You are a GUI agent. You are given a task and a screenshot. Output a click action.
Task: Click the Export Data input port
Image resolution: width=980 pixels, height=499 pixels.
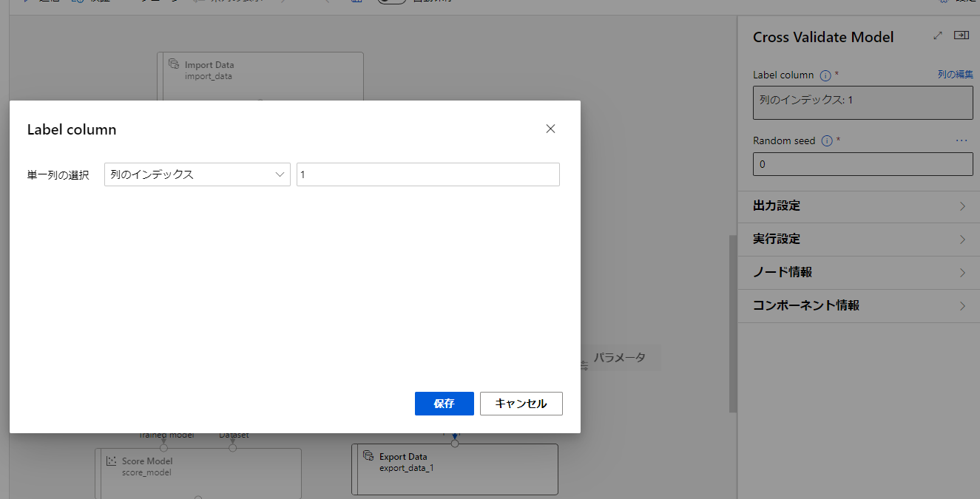coord(455,444)
